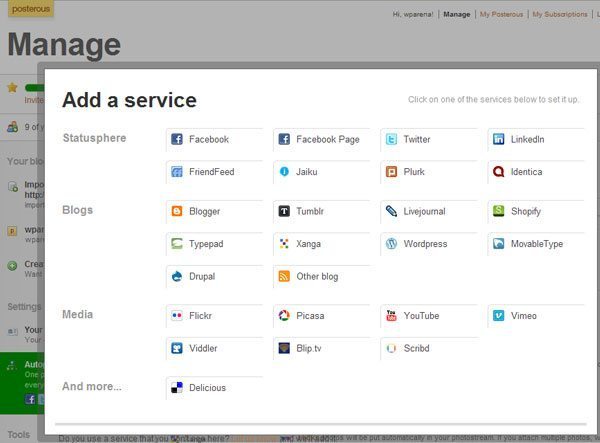Click the Blip.tv icon
The image size is (600, 443).
coord(284,348)
